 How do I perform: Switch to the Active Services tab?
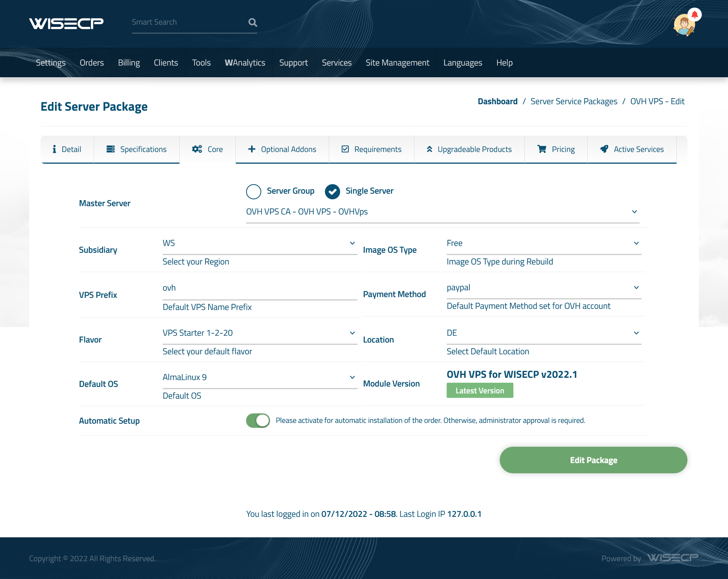(x=632, y=150)
